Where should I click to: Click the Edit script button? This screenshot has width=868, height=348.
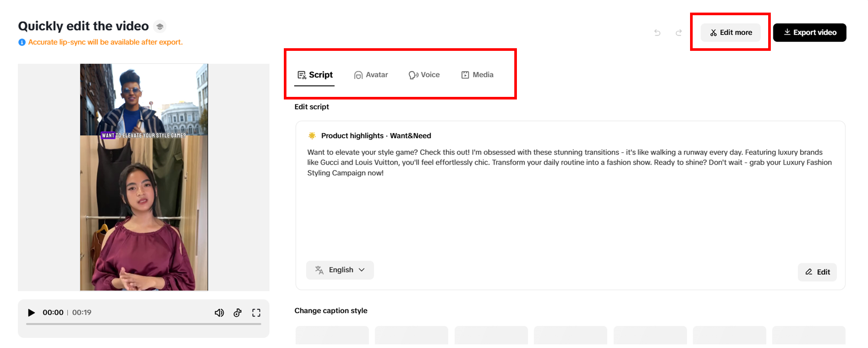(817, 272)
